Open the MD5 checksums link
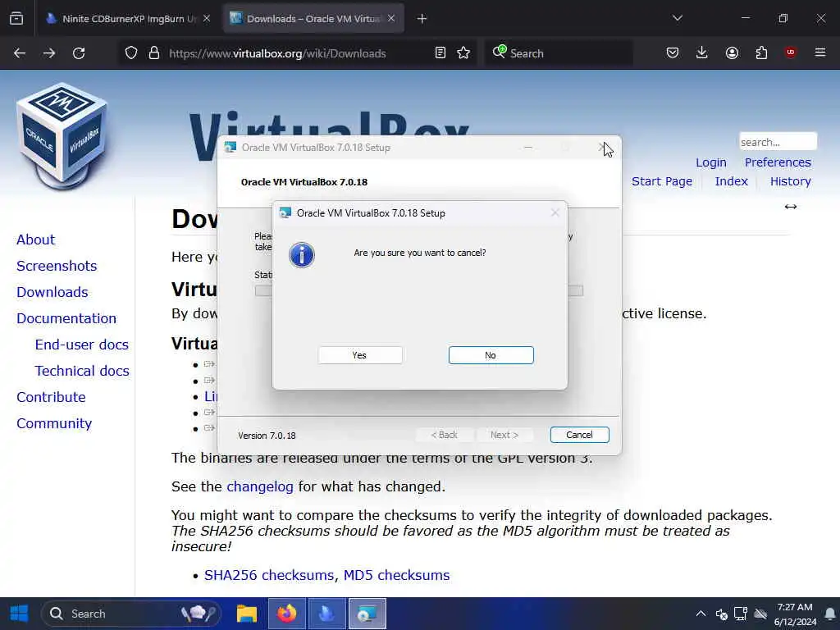840x630 pixels. tap(396, 575)
